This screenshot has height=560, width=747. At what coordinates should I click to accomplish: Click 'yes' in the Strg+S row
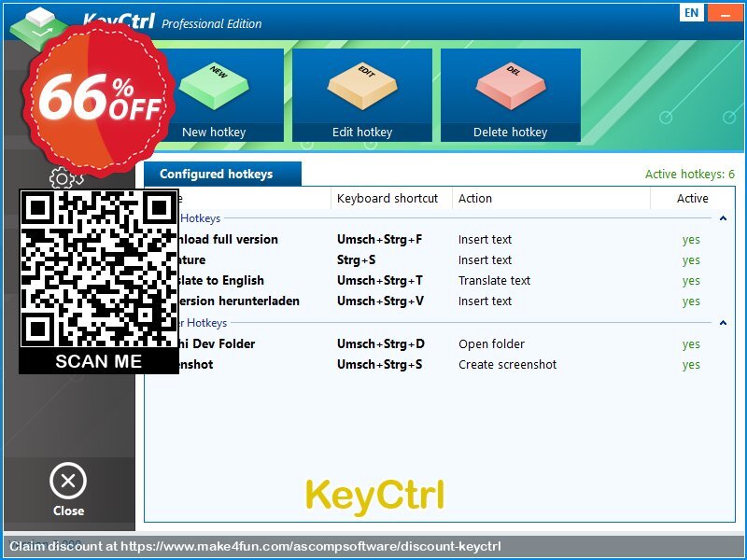pos(691,260)
